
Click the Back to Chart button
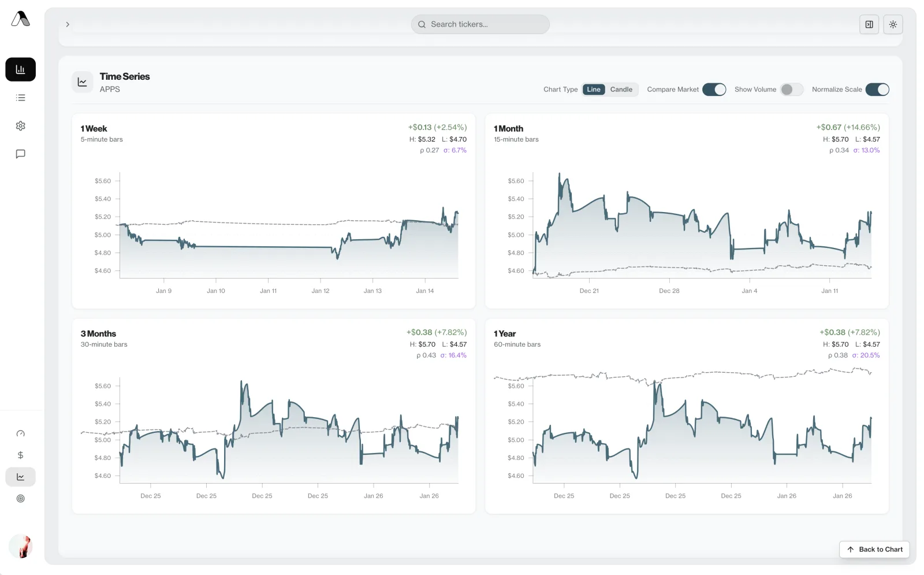point(874,550)
